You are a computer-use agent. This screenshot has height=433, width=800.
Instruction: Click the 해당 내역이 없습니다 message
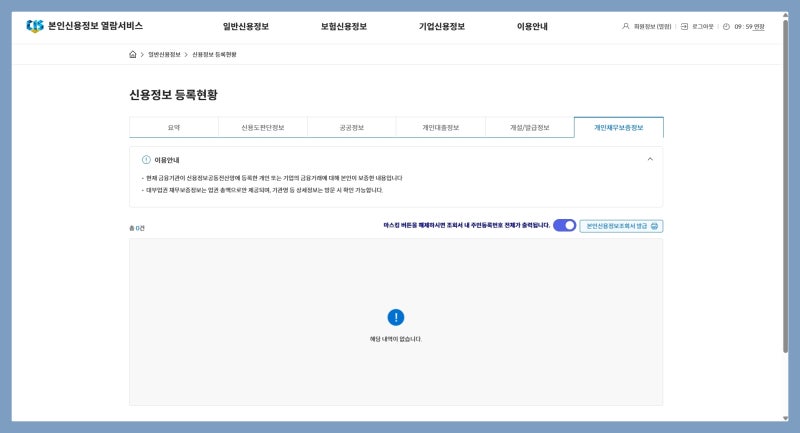(396, 339)
